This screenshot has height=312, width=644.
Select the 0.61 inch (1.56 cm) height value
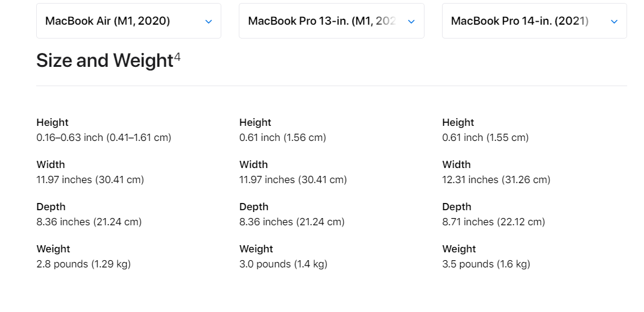tap(283, 137)
